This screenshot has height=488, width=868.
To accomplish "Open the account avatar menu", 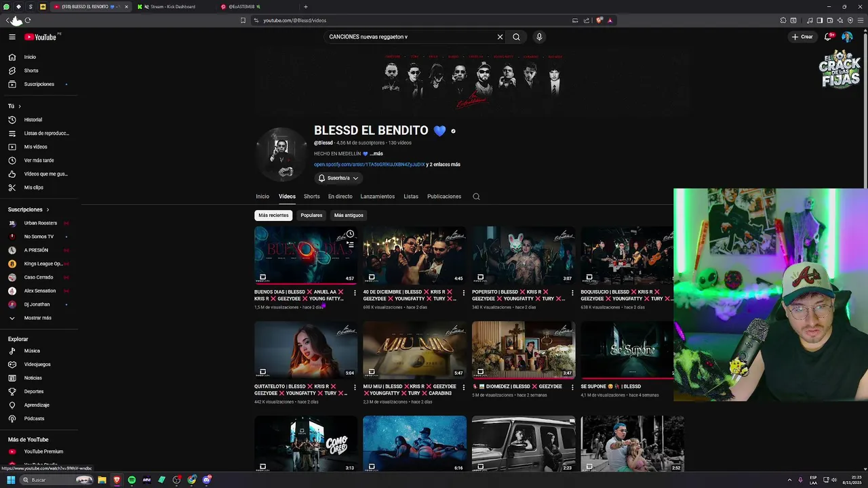I will click(x=847, y=37).
